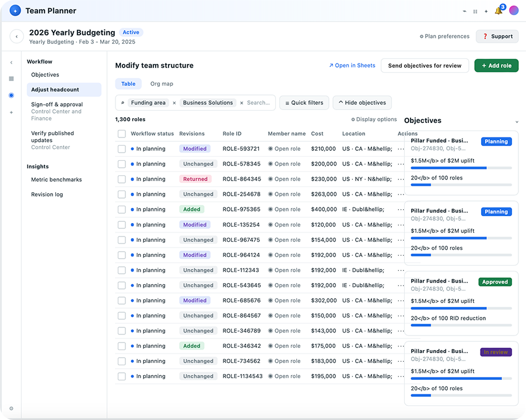Check the row for ROLE-975365
This screenshot has height=420, width=526.
[122, 210]
